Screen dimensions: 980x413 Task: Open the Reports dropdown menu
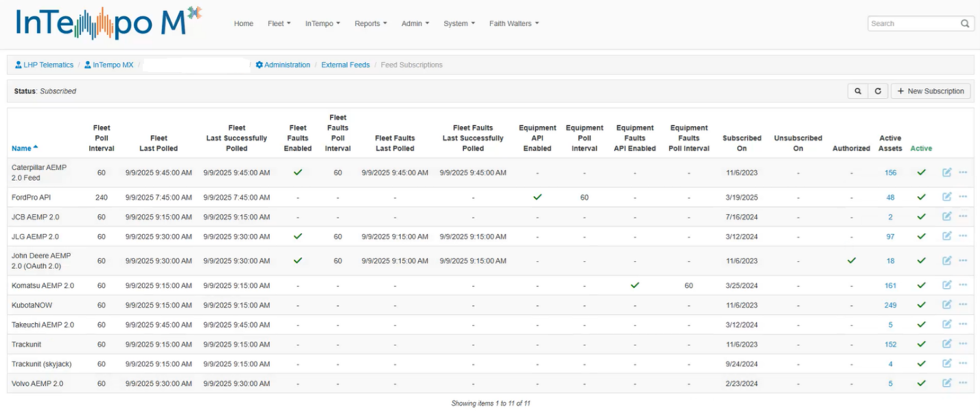click(371, 23)
